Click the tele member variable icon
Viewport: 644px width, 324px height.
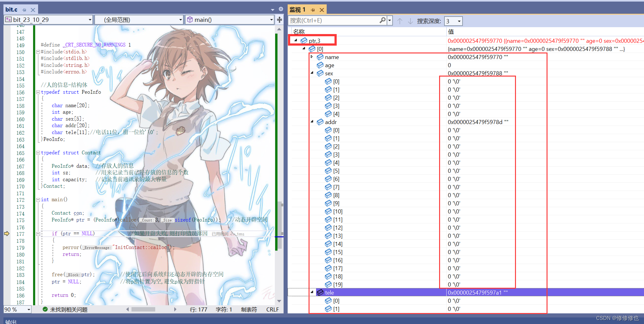[320, 292]
